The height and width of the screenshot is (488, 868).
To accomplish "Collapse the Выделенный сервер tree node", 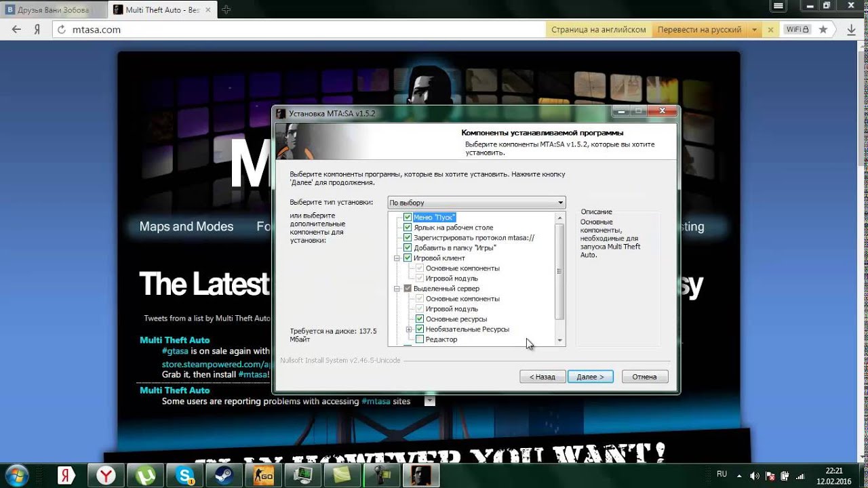I will tap(397, 289).
